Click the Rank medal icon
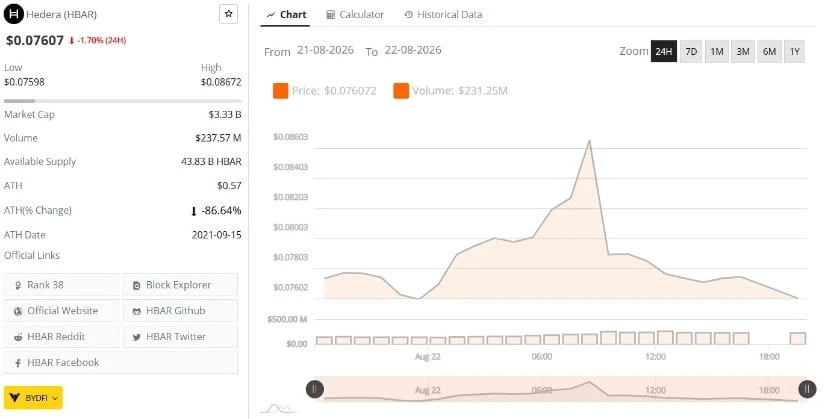Screen dimensions: 825x419 pos(18,285)
